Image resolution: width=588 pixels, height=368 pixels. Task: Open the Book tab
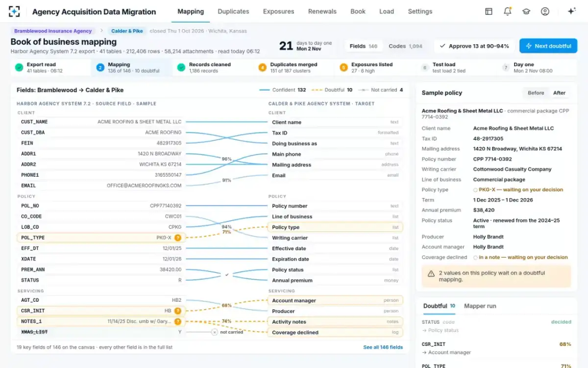[358, 11]
